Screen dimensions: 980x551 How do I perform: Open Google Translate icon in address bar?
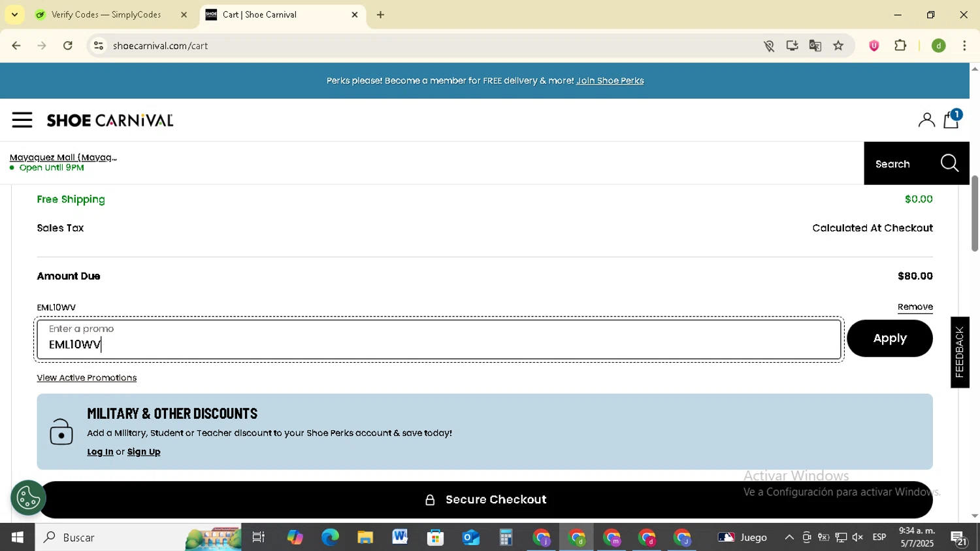tap(815, 46)
